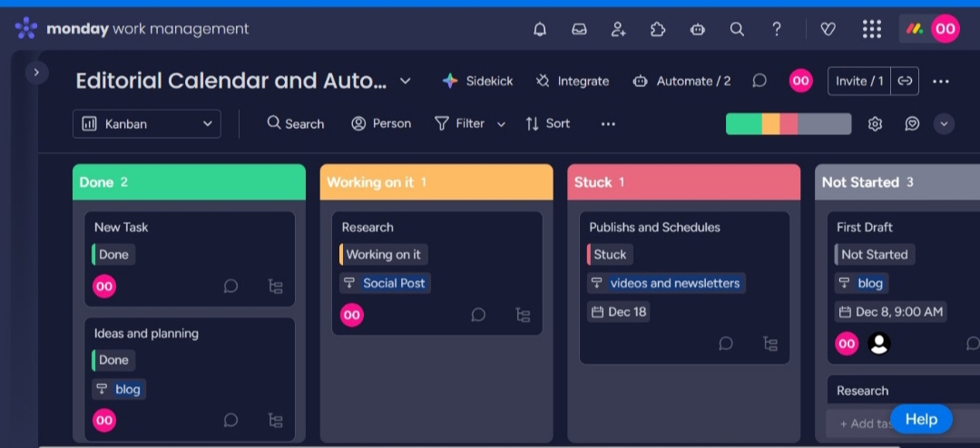
Task: Open the Kanban view selector dropdown
Action: coord(147,123)
